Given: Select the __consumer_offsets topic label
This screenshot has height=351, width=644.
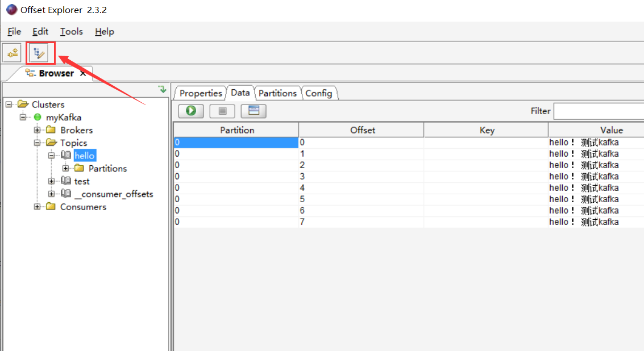Looking at the screenshot, I should [x=114, y=194].
